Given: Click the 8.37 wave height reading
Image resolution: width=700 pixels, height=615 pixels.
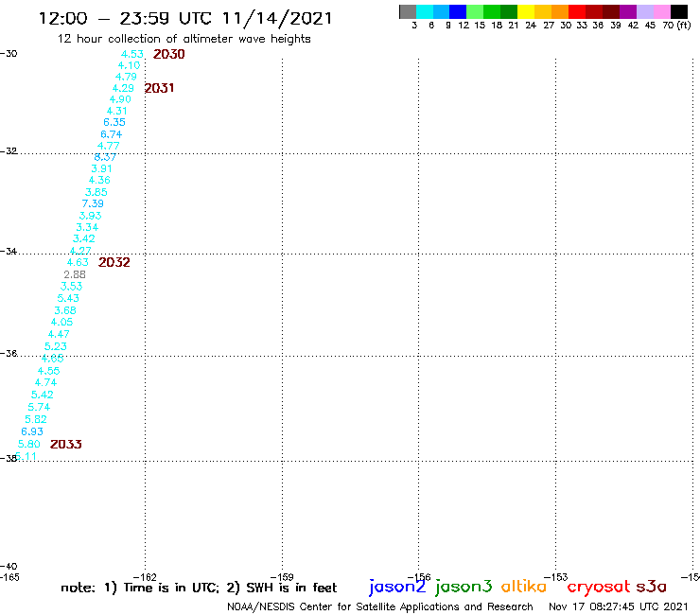Looking at the screenshot, I should [x=105, y=157].
